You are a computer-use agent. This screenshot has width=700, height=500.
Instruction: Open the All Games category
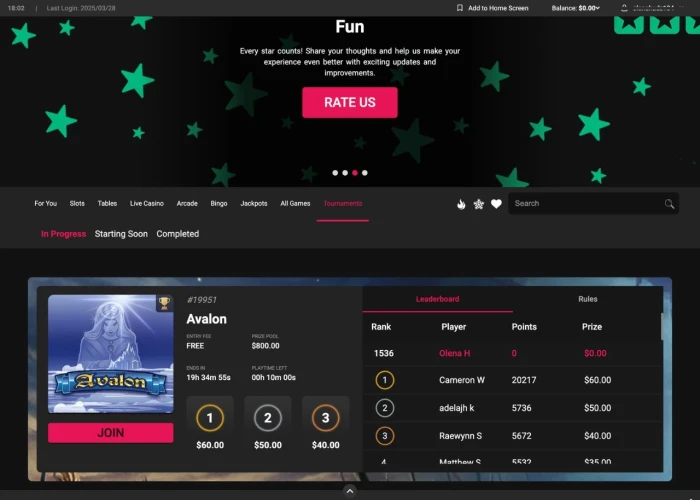(295, 204)
